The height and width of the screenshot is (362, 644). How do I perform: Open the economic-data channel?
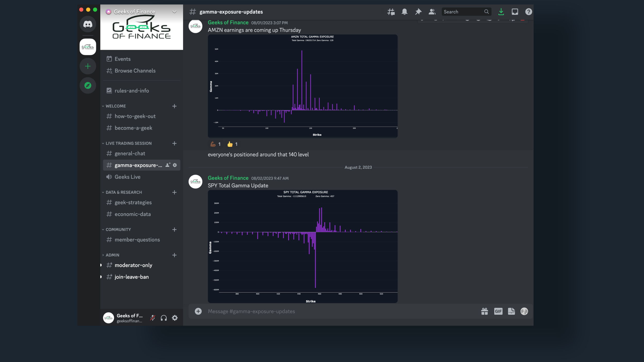[132, 214]
